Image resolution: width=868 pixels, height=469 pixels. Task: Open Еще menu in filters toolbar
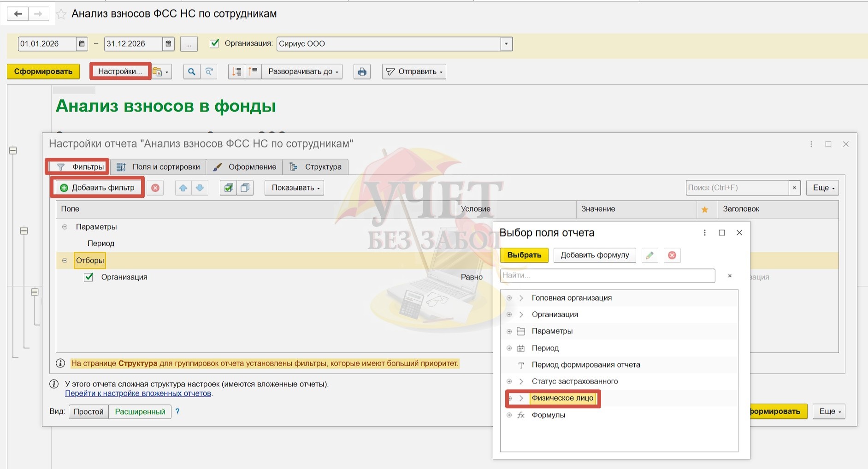[x=822, y=188]
